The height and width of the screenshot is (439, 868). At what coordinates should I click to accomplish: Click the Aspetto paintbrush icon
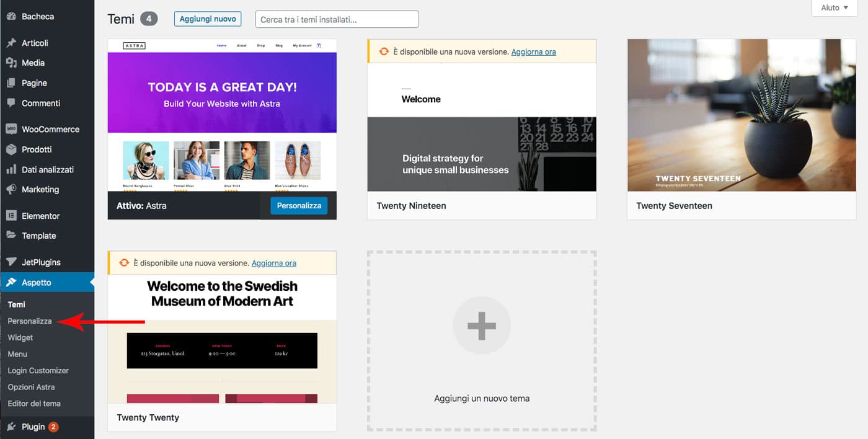pyautogui.click(x=11, y=282)
